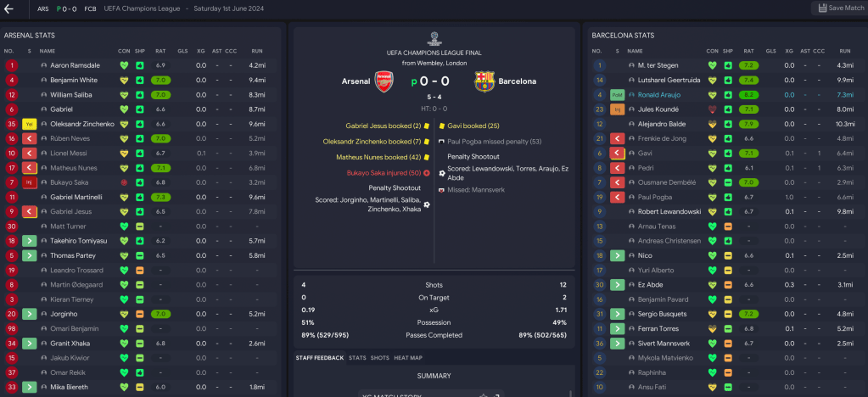Viewport: 868px width, 397px height.
Task: Open the Heat Map tab
Action: [x=407, y=358]
